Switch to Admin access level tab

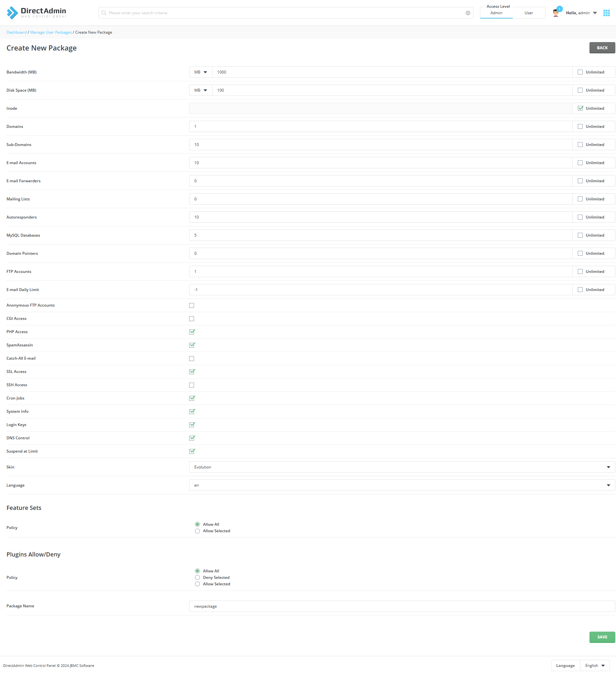coord(496,13)
